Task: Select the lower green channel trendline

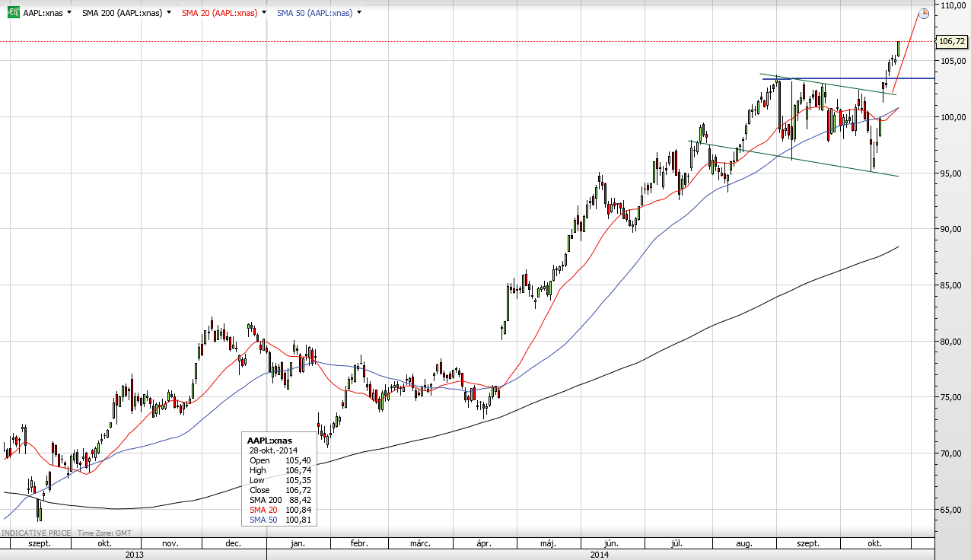Action: 794,158
